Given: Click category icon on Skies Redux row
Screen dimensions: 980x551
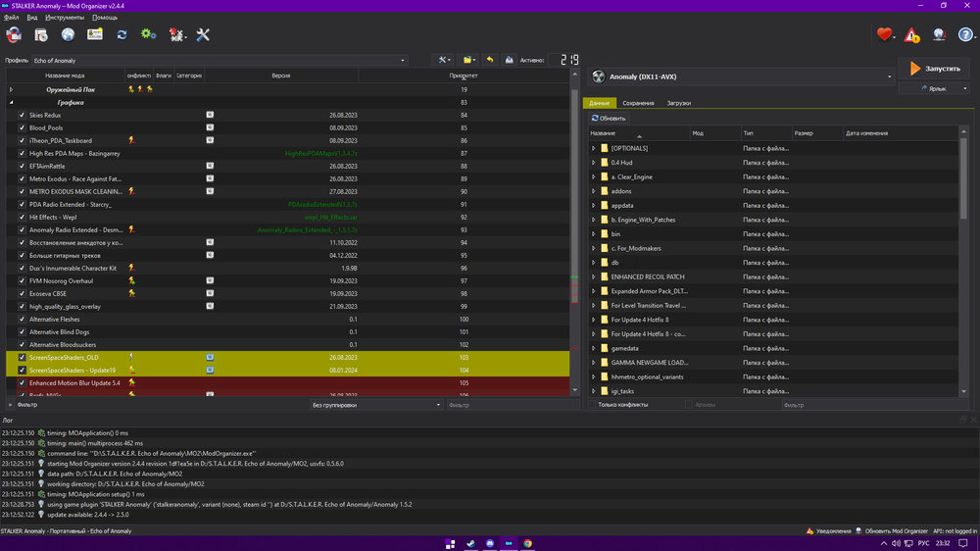Looking at the screenshot, I should 210,115.
